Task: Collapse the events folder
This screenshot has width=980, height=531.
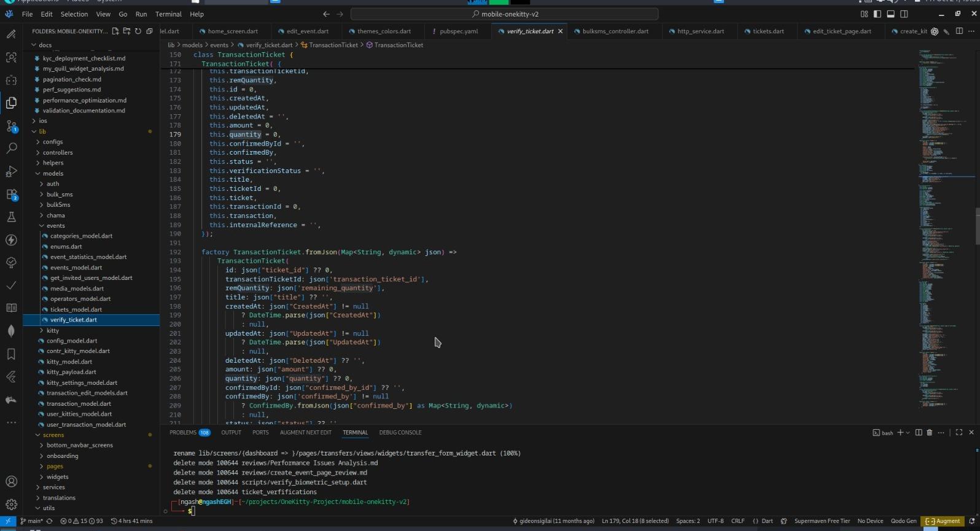Action: click(x=55, y=225)
